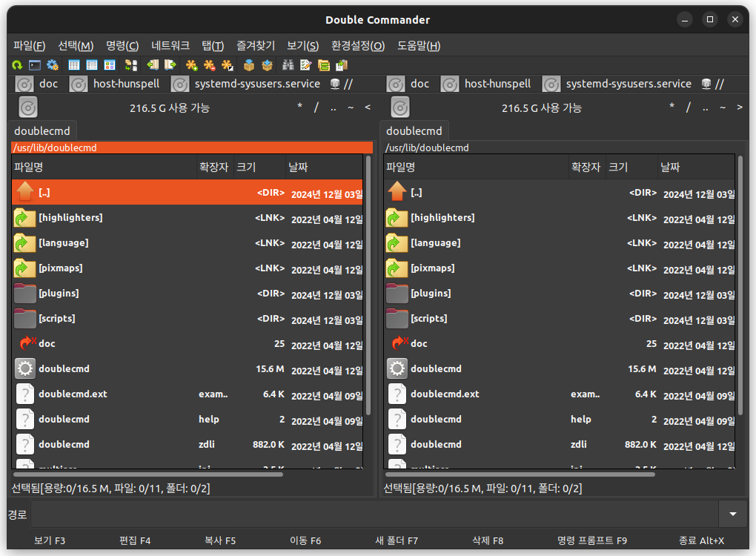This screenshot has width=756, height=556.
Task: Sort left panel by 파일명 column header
Action: point(105,168)
